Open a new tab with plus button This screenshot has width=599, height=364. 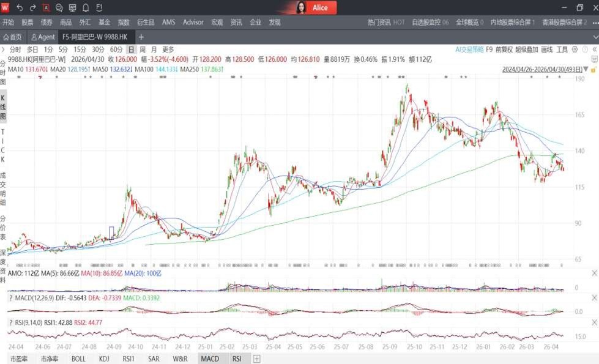coord(141,37)
